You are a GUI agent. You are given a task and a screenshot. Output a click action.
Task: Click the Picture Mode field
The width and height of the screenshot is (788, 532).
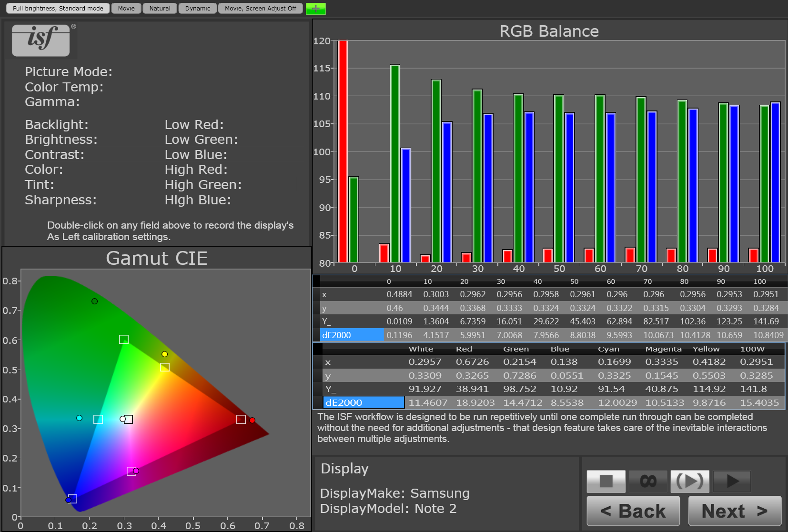69,71
